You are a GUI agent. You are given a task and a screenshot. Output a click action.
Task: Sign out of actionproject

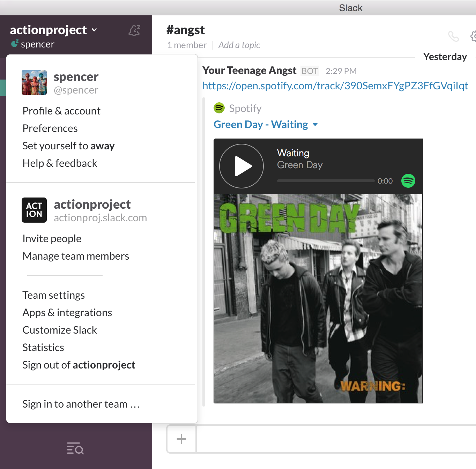click(x=79, y=365)
